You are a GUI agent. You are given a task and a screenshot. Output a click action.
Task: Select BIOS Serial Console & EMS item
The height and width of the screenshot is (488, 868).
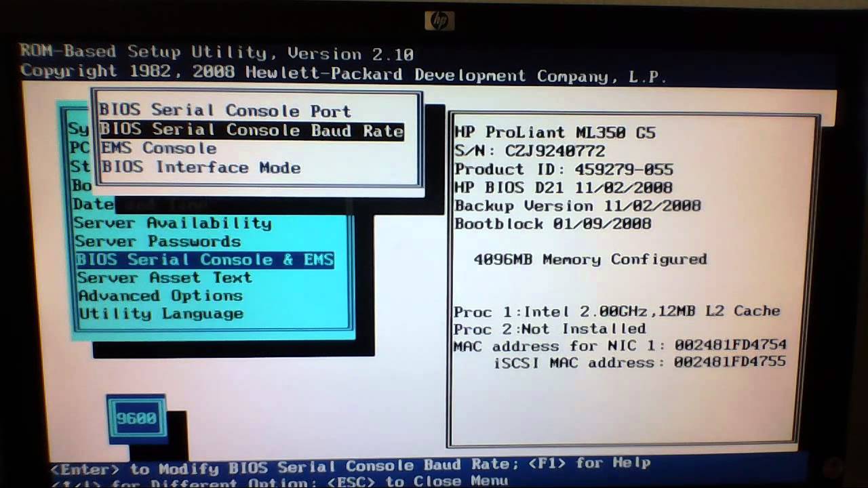205,260
